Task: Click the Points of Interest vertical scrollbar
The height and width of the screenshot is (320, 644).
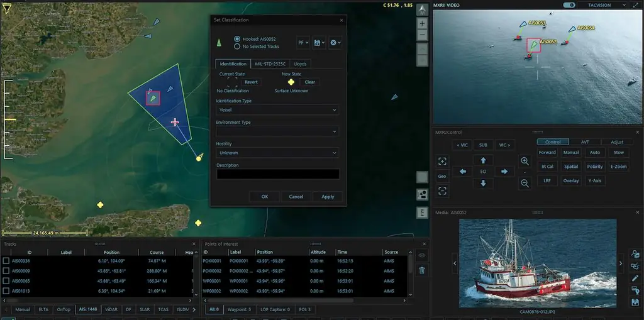Action: (x=410, y=264)
